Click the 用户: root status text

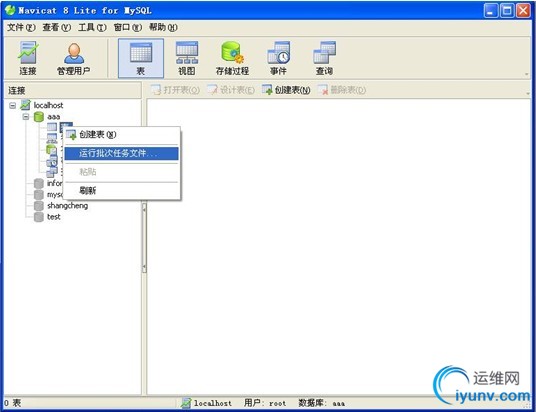tap(265, 403)
